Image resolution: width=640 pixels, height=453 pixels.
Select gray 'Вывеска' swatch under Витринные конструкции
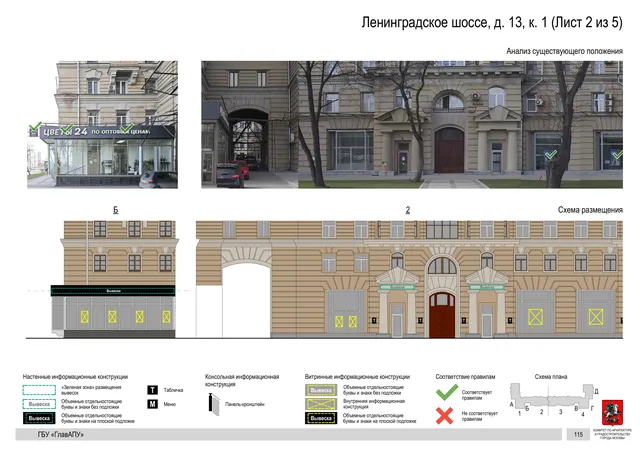tap(321, 390)
